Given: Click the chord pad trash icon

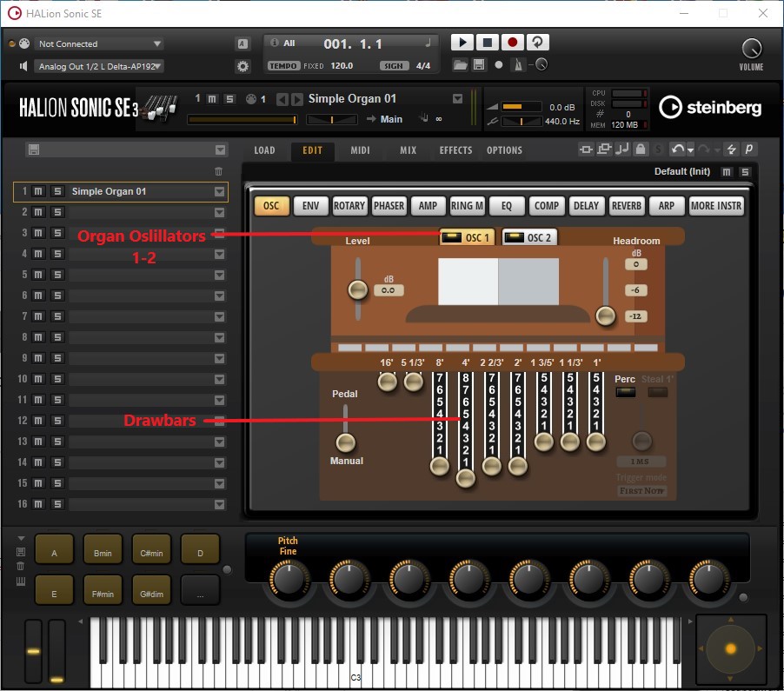Looking at the screenshot, I should pyautogui.click(x=21, y=566).
